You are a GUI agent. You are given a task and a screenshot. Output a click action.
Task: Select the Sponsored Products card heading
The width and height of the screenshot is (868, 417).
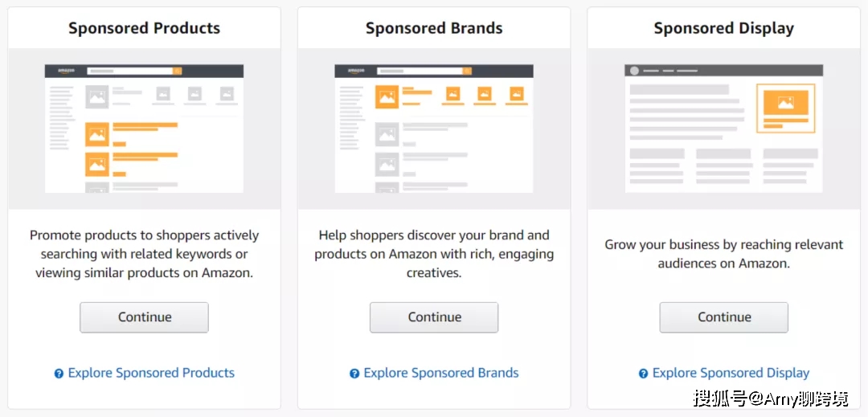click(144, 28)
